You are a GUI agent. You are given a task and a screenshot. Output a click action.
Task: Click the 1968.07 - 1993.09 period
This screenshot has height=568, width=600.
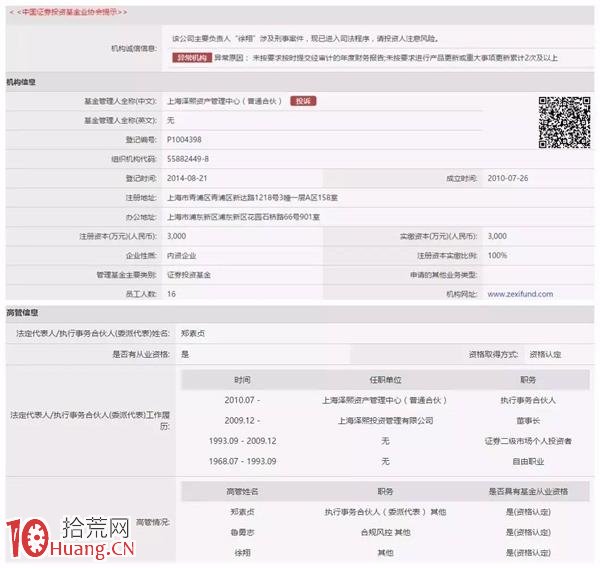click(242, 461)
